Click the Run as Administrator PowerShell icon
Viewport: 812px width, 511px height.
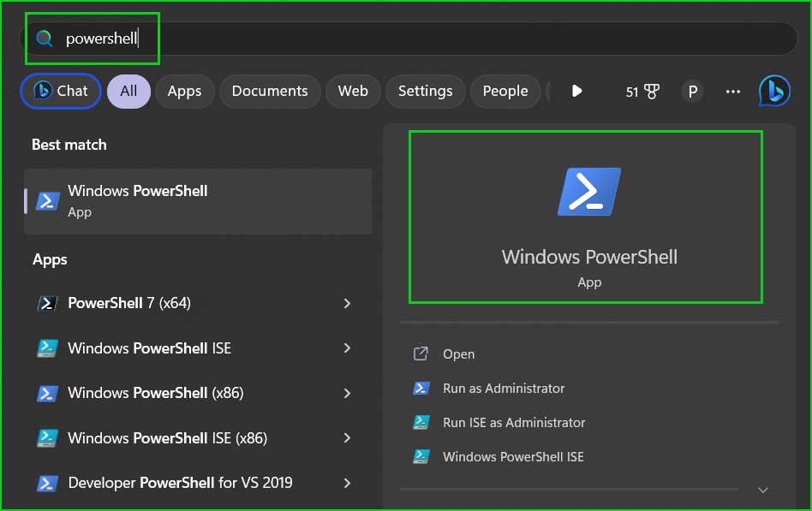point(421,388)
